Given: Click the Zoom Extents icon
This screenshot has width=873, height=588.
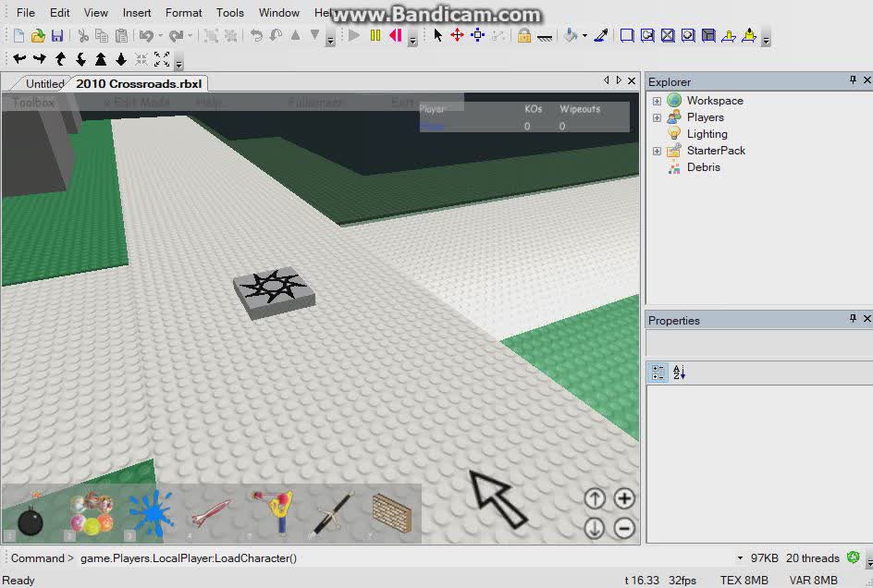Looking at the screenshot, I should point(162,59).
